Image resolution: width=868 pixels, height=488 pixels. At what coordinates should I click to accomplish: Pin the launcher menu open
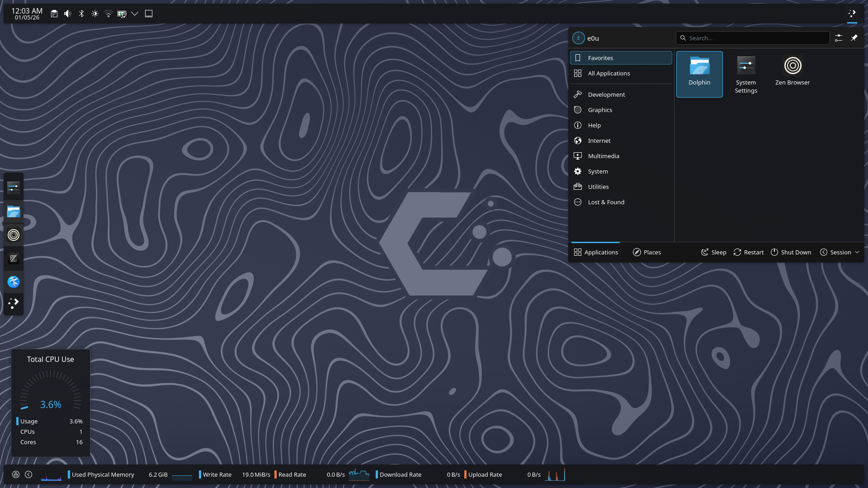(854, 38)
